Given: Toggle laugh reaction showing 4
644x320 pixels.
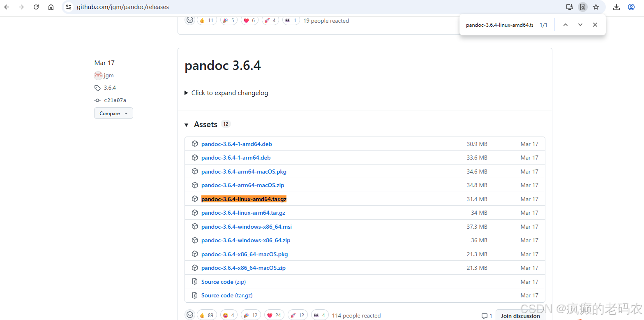Looking at the screenshot, I should pos(229,315).
